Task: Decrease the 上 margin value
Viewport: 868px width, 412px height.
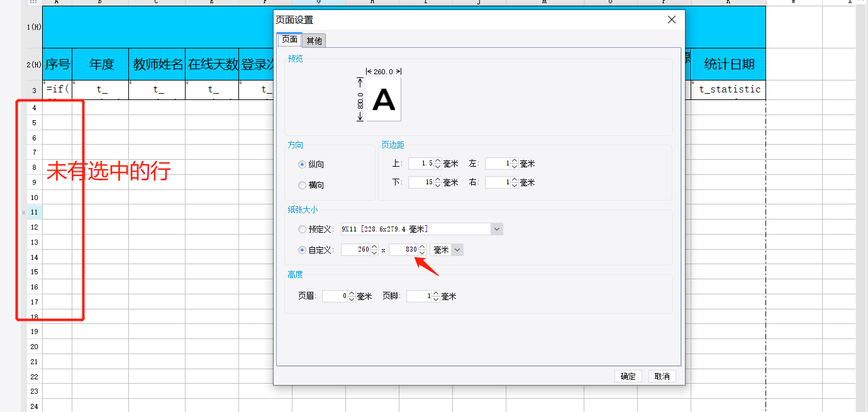Action: click(438, 167)
